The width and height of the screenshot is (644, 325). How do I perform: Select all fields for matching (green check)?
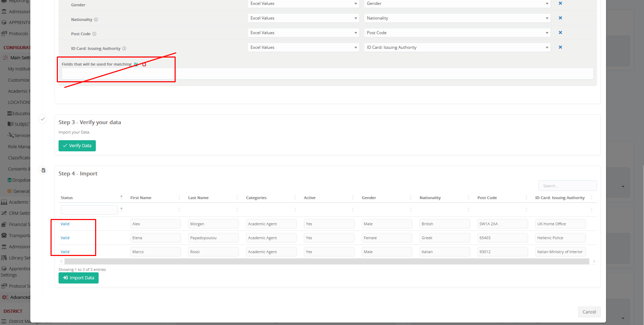tap(136, 64)
